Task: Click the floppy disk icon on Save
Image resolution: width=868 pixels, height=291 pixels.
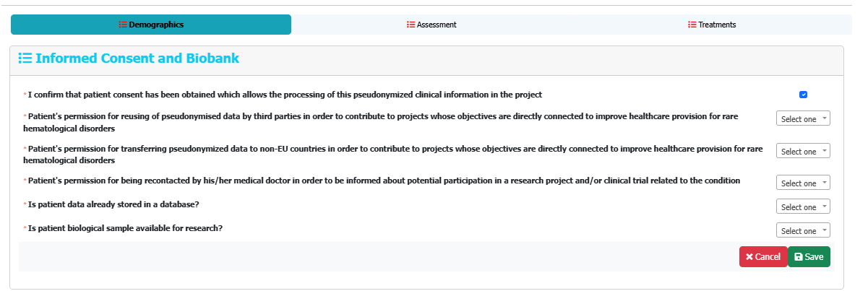Action: [x=798, y=257]
